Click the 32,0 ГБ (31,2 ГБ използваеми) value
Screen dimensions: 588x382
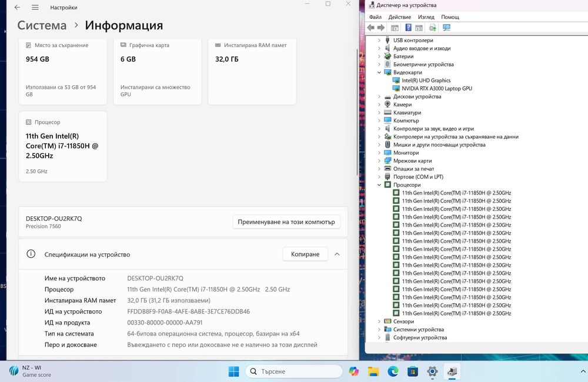click(x=169, y=300)
